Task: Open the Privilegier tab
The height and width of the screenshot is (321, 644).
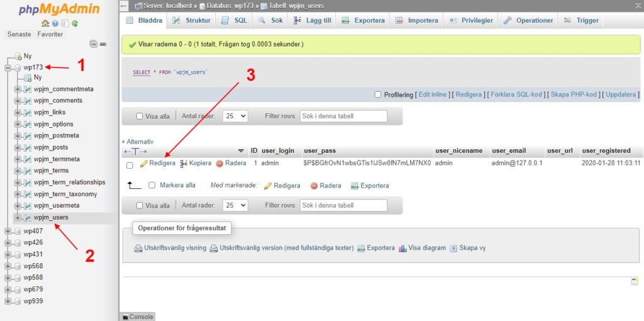Action: (471, 21)
